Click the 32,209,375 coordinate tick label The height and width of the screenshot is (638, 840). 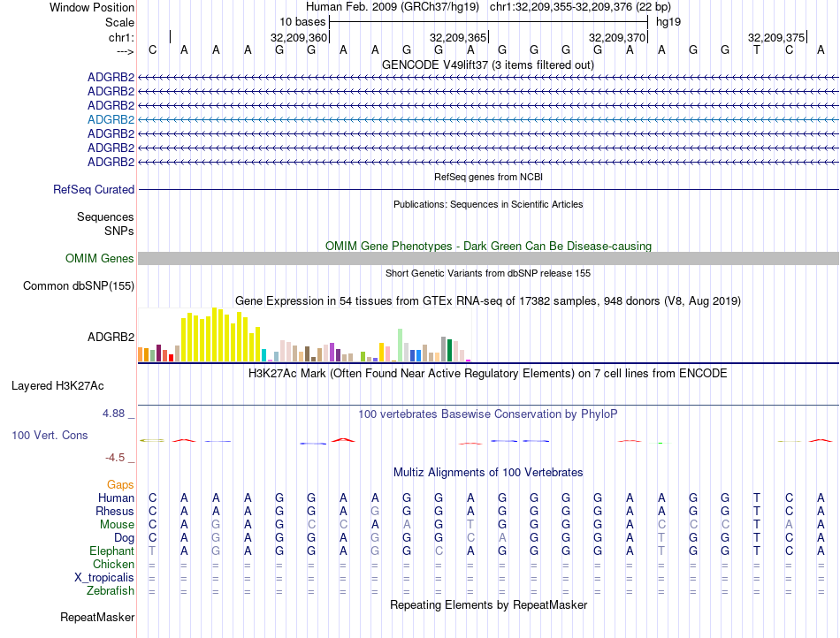point(776,37)
